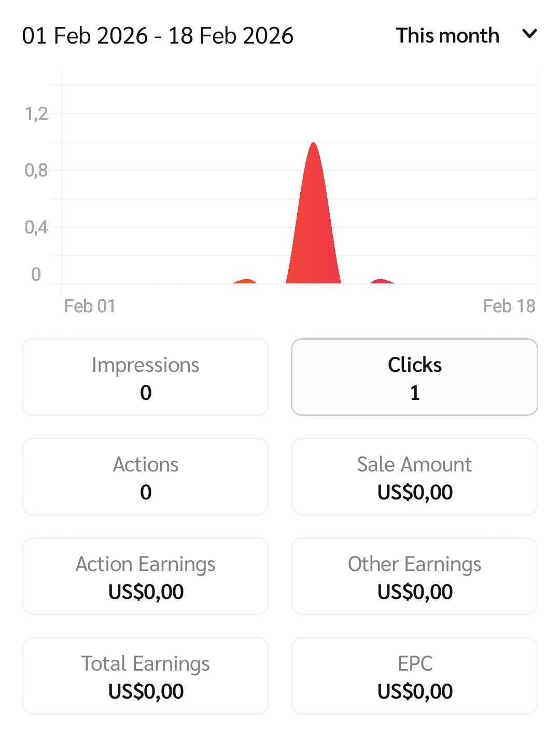Click the small orange bump left of the peak

click(x=245, y=282)
